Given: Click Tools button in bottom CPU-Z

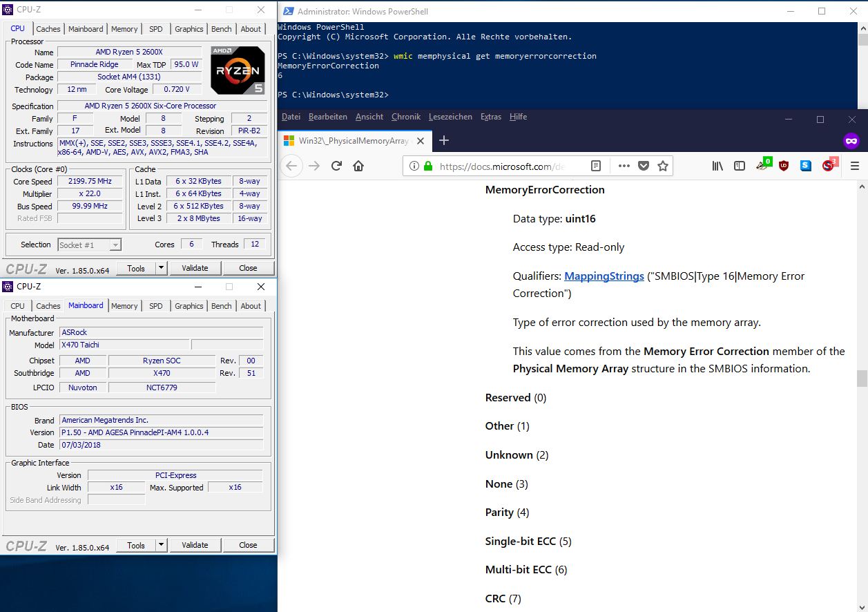Looking at the screenshot, I should (136, 545).
